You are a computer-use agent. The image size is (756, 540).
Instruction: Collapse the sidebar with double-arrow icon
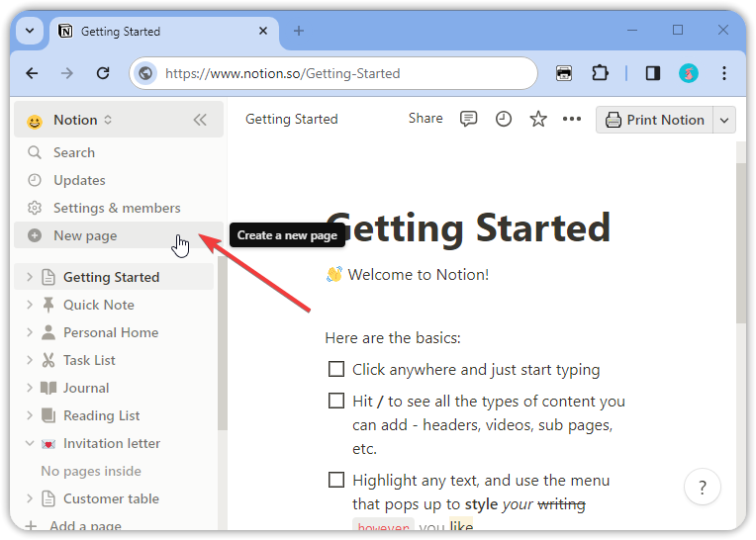pyautogui.click(x=200, y=120)
